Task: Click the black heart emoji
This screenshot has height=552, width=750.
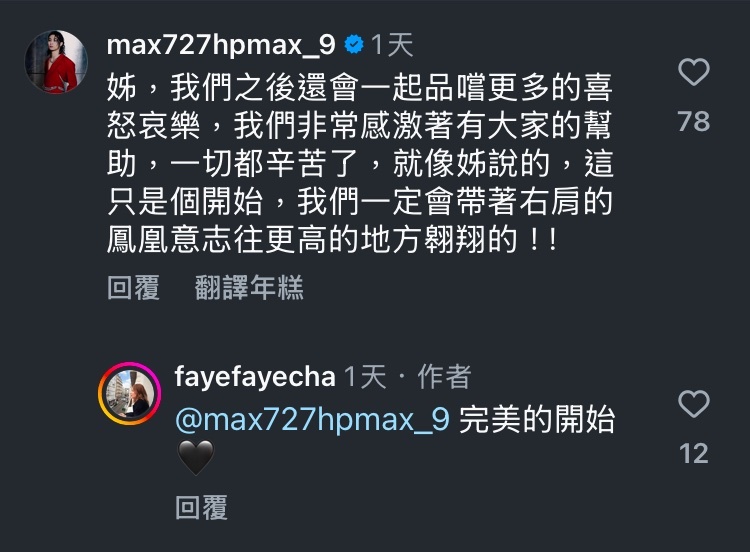Action: pos(196,458)
